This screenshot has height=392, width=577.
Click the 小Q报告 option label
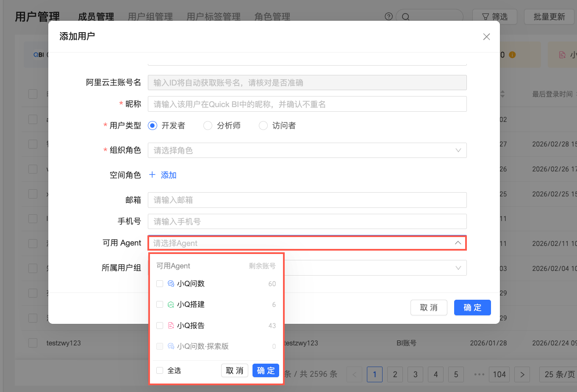[x=191, y=326]
